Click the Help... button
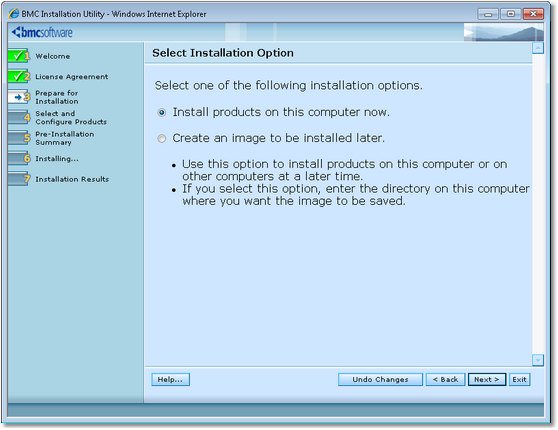Screen dimensions: 558x430 (170, 379)
